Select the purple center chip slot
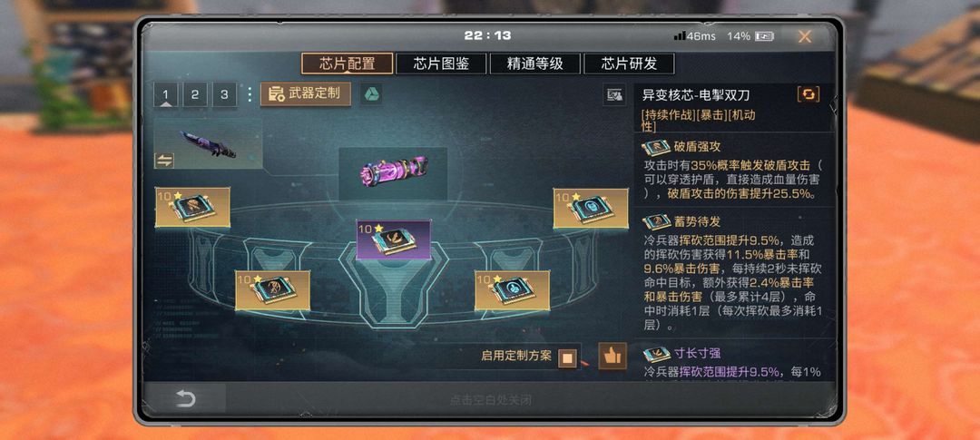Screen dimensions: 980x440 click(x=393, y=240)
